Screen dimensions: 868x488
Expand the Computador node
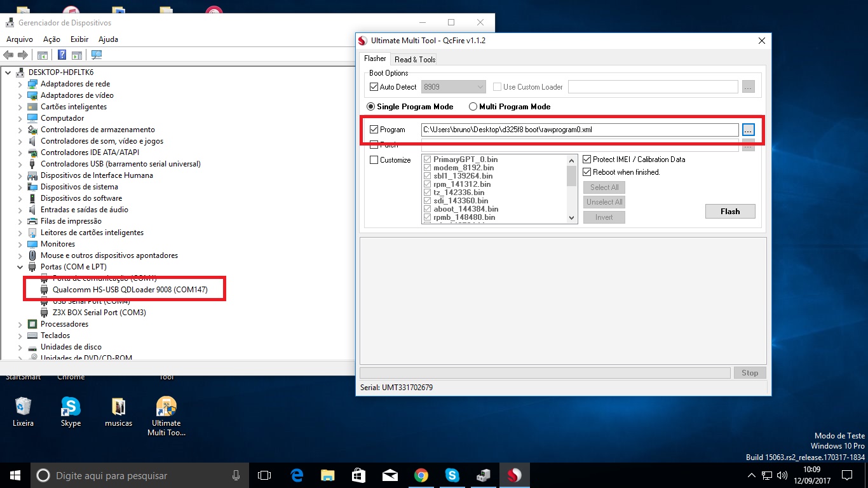pyautogui.click(x=20, y=118)
